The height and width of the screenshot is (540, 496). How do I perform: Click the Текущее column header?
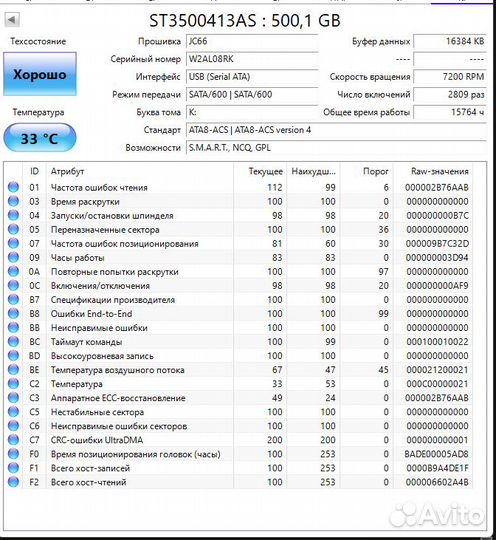click(260, 171)
